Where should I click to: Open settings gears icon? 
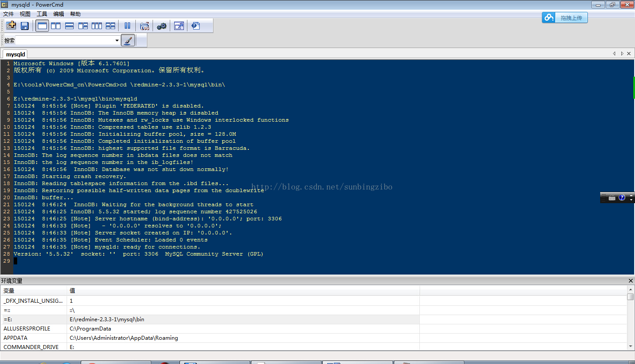click(161, 26)
